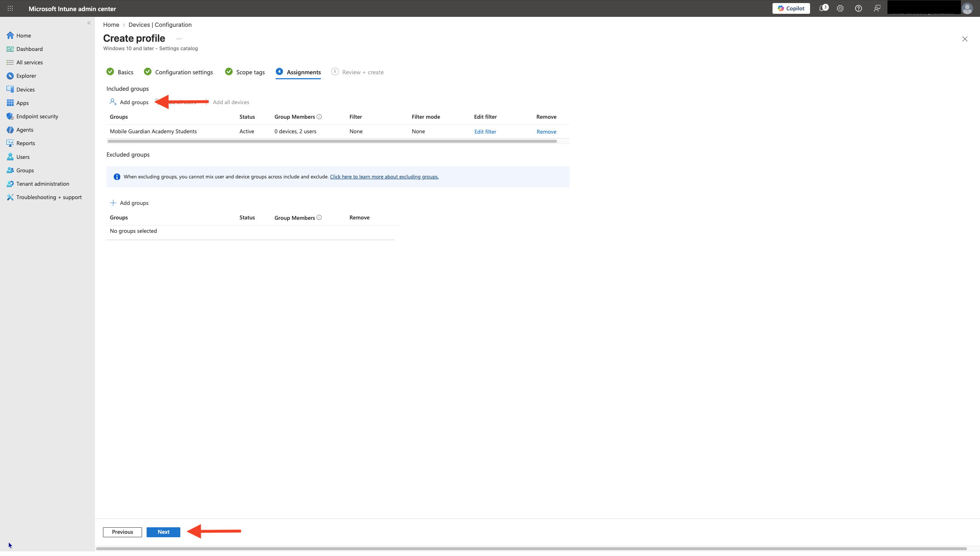The width and height of the screenshot is (980, 556).
Task: Click Group Members info icon in Excluded groups
Action: click(319, 217)
